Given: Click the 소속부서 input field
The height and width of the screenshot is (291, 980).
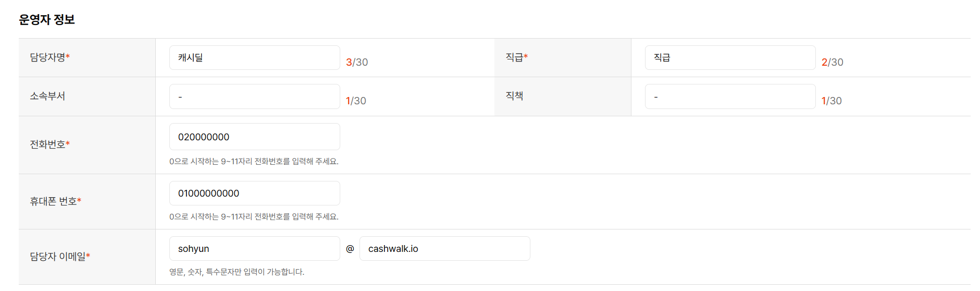Looking at the screenshot, I should pyautogui.click(x=254, y=96).
